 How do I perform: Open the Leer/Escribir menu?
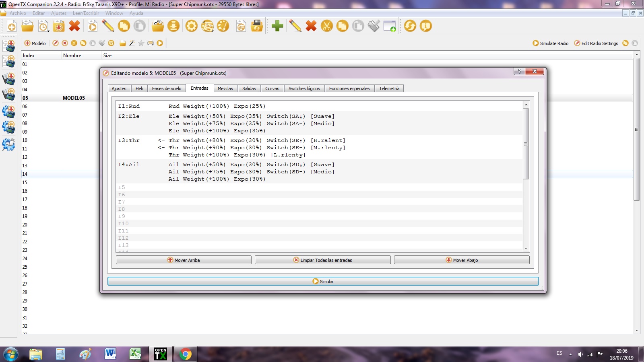86,13
